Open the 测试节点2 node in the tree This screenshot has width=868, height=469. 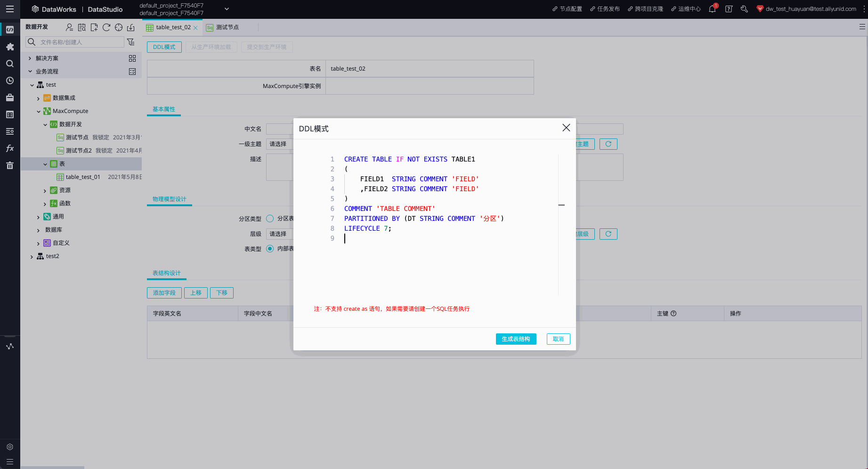click(x=79, y=151)
